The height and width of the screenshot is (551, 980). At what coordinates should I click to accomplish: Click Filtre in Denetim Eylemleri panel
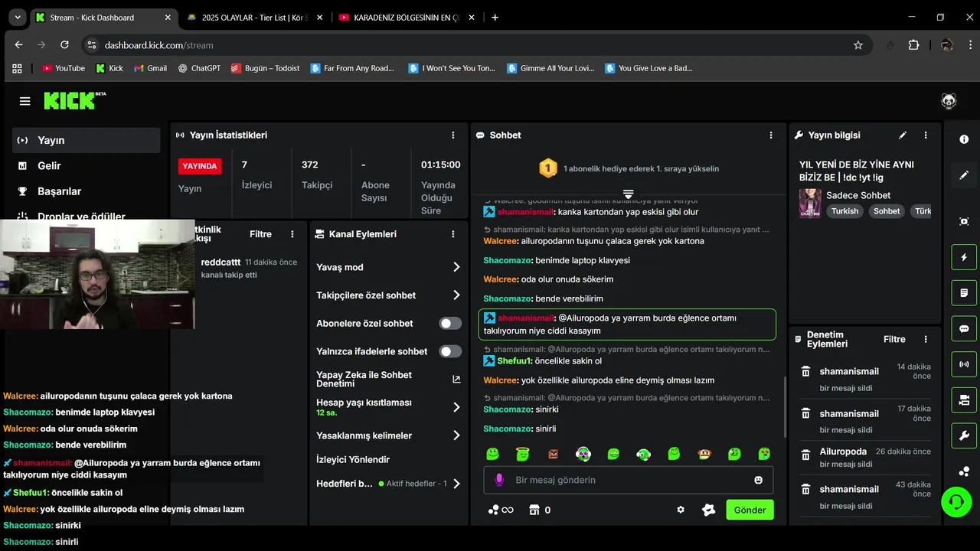[894, 339]
